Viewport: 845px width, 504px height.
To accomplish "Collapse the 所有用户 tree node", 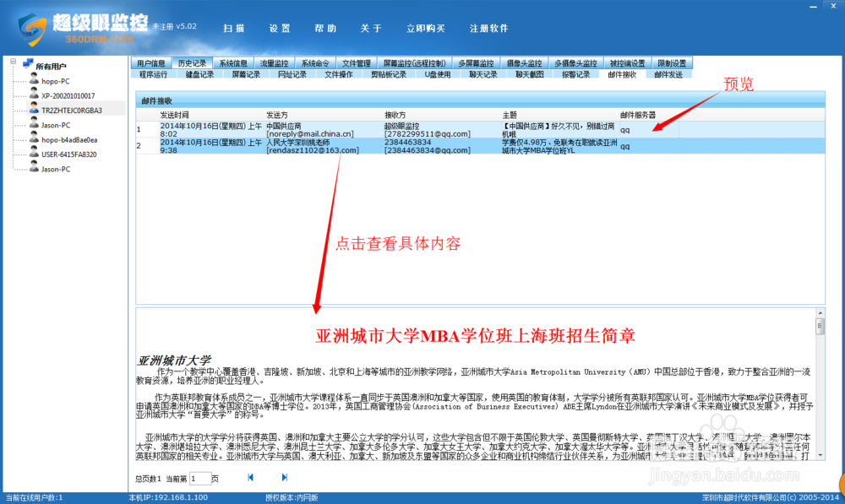I will [x=13, y=62].
